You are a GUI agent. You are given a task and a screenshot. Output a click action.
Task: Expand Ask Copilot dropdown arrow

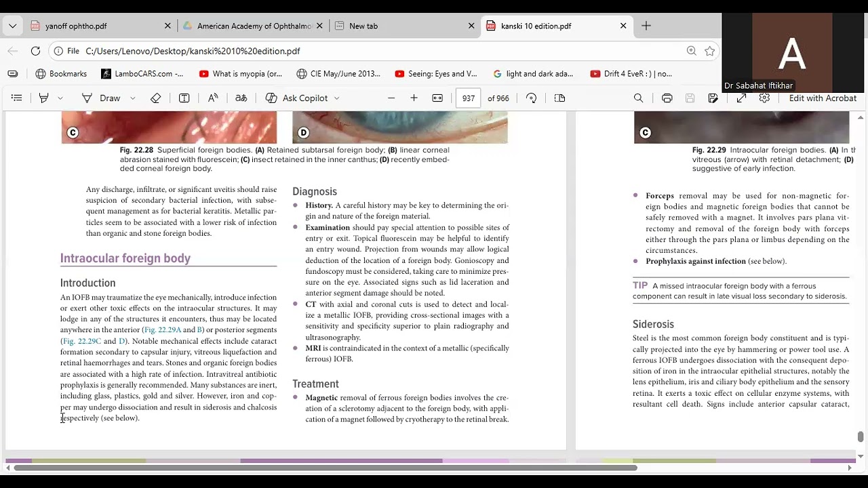tap(337, 98)
